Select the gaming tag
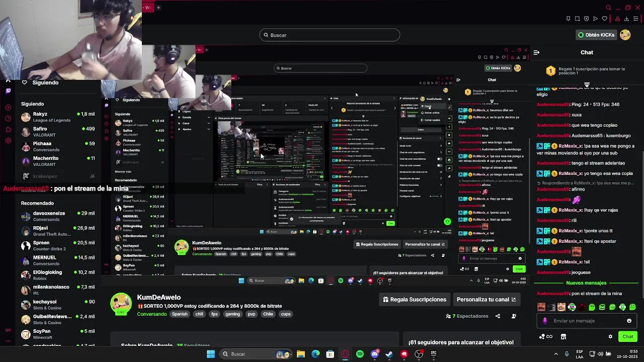Viewport: 644px width, 362px height. (232, 314)
